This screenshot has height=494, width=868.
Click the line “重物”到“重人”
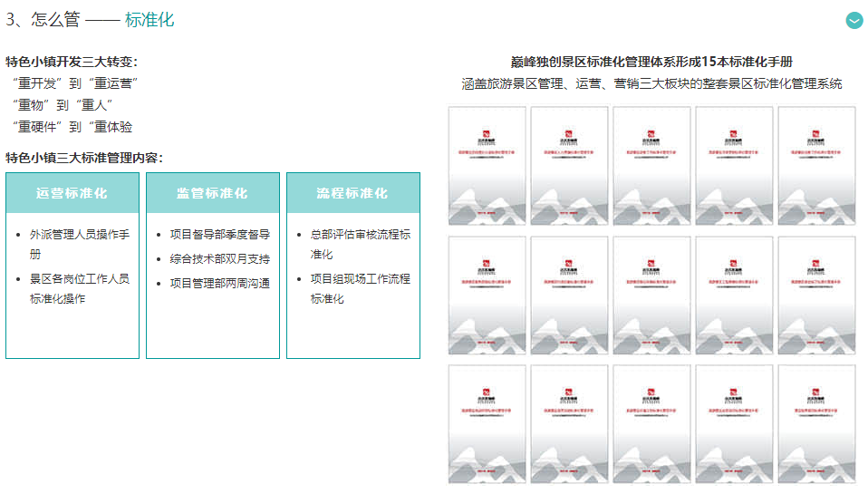[x=63, y=104]
